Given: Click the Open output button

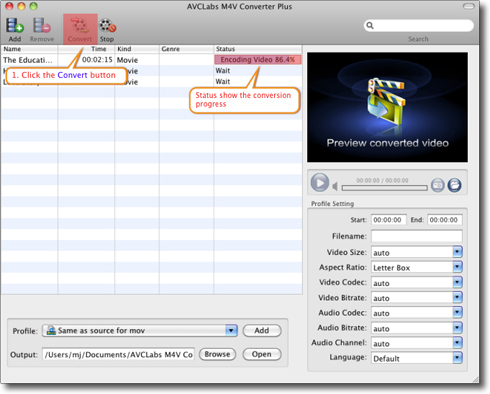Looking at the screenshot, I should point(262,354).
